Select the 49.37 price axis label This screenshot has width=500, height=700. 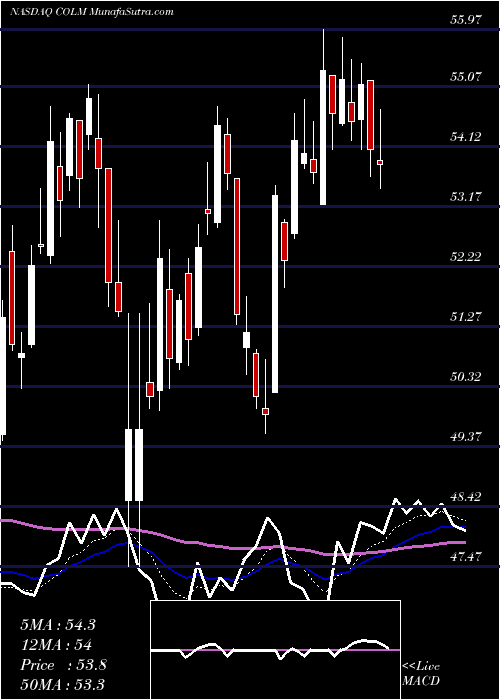(x=466, y=436)
